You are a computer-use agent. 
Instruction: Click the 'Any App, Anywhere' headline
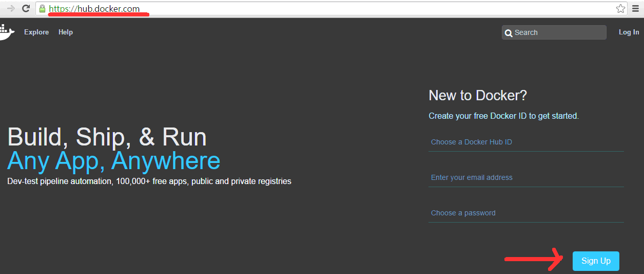[x=114, y=161]
